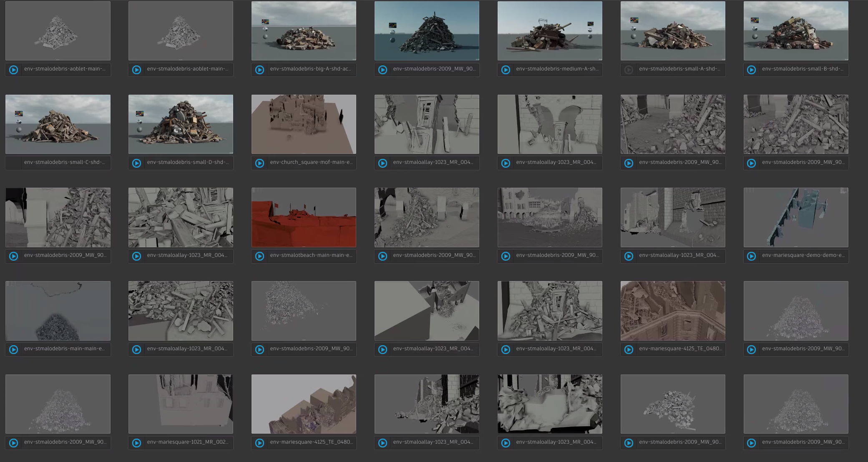Click play on env-church_square-mof-main clip
This screenshot has height=462, width=868.
259,163
